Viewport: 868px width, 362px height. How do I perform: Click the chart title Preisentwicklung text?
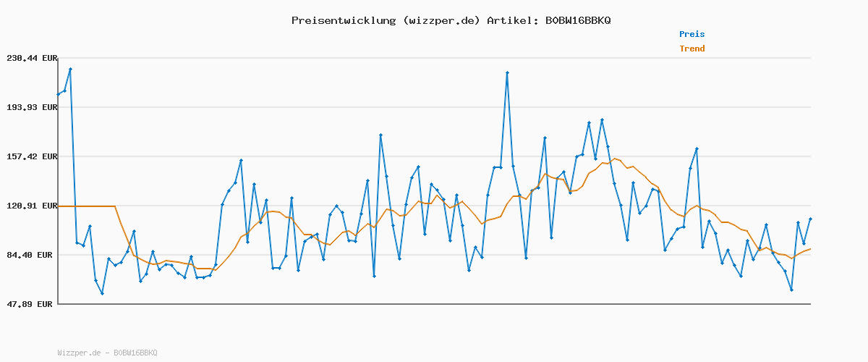pos(344,20)
